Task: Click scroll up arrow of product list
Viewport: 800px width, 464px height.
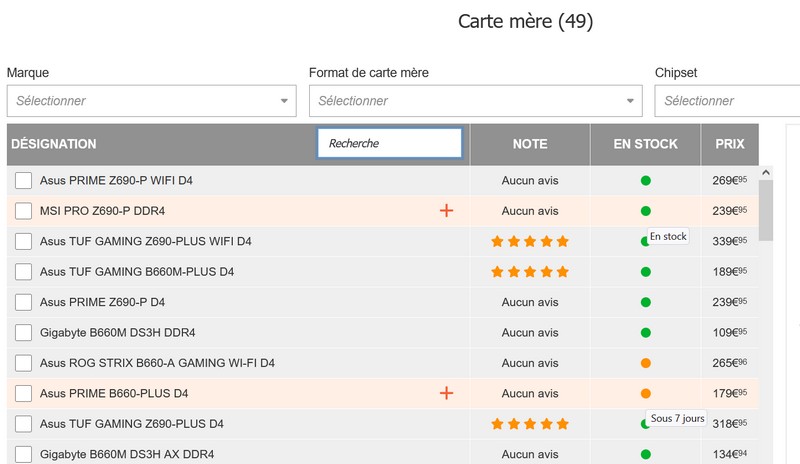Action: (x=765, y=173)
